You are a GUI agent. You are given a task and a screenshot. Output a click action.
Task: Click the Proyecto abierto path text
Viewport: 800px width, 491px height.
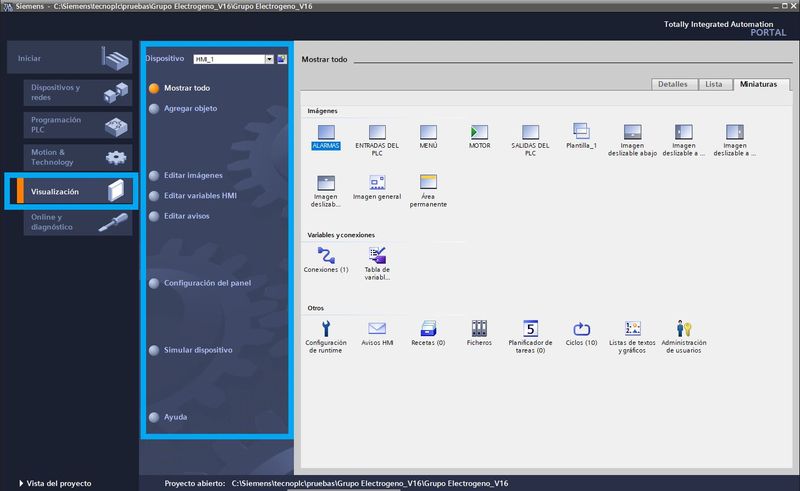[x=369, y=483]
